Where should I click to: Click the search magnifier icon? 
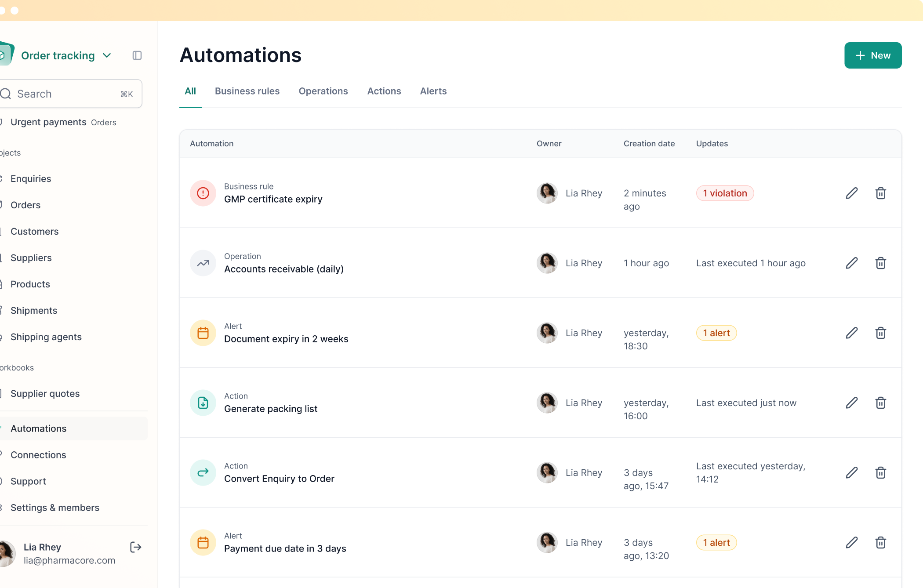point(6,94)
